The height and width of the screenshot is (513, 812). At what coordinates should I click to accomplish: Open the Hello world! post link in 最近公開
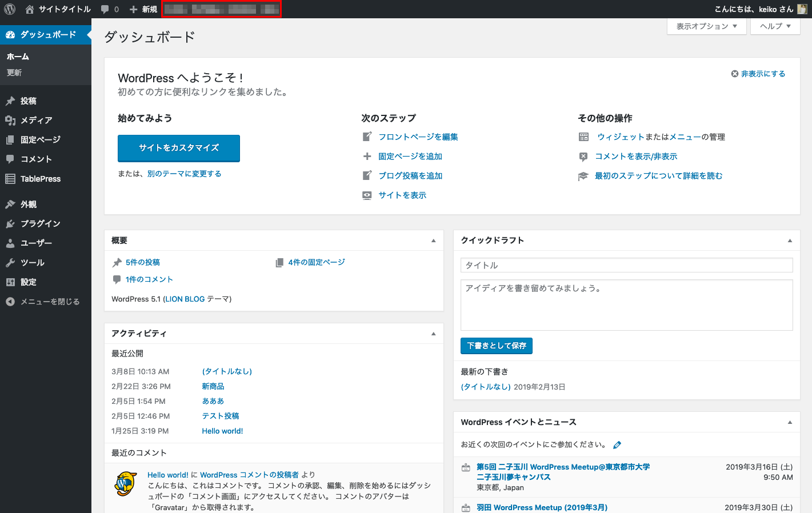222,431
